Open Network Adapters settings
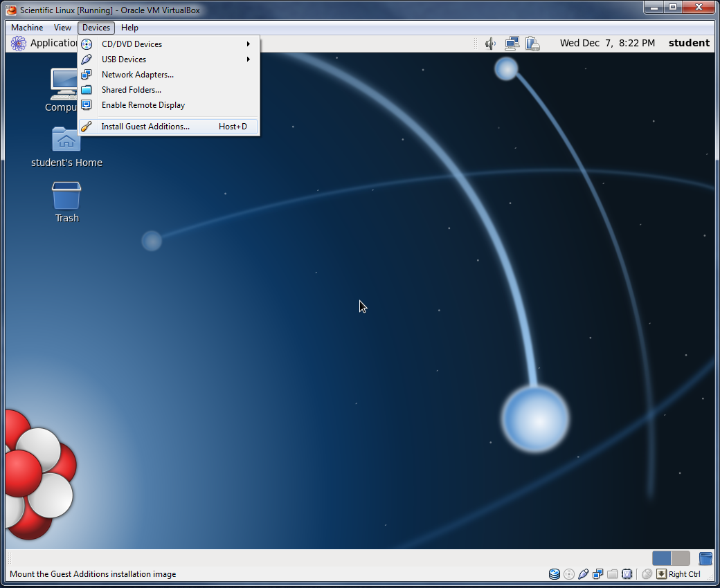720x588 pixels. [168, 74]
